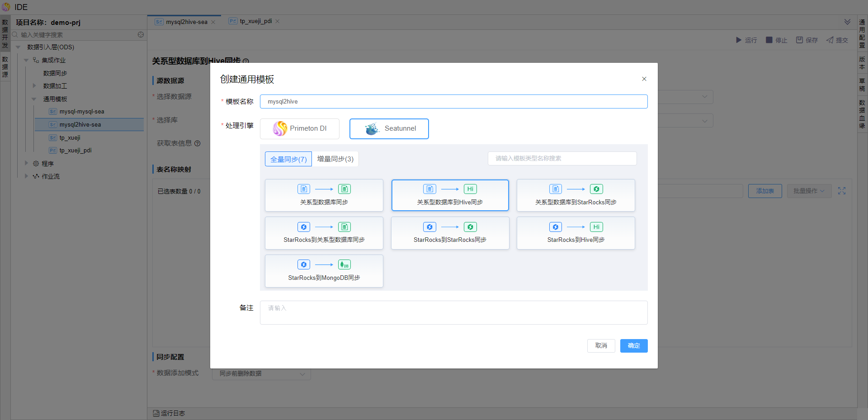This screenshot has width=868, height=420.
Task: Select the Seatunnel processing engine
Action: [389, 129]
